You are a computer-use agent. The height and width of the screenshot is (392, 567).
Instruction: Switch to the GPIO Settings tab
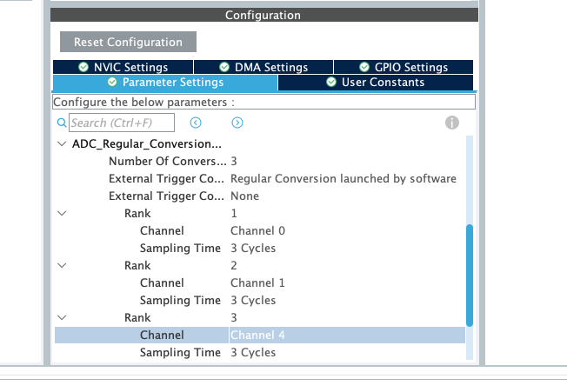click(x=403, y=67)
